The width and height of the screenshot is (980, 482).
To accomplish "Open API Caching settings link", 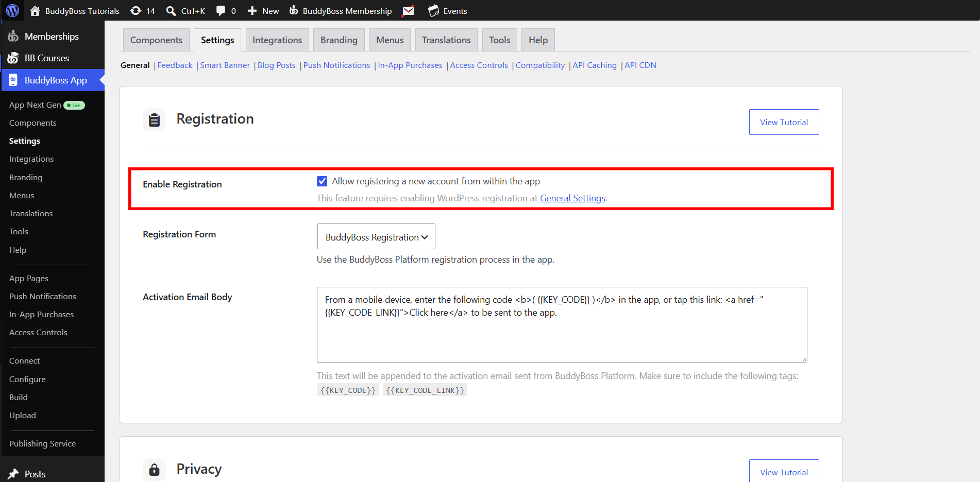I will 595,65.
